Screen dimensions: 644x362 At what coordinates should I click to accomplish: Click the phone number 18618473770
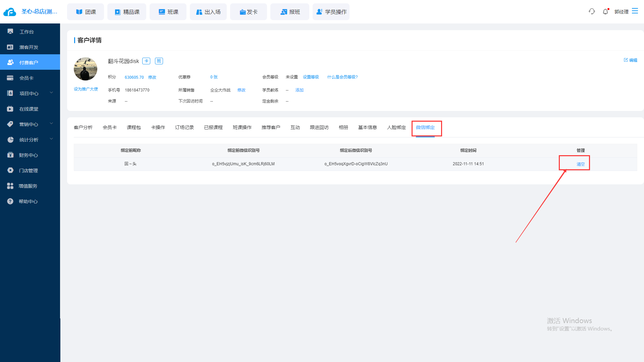tap(137, 90)
